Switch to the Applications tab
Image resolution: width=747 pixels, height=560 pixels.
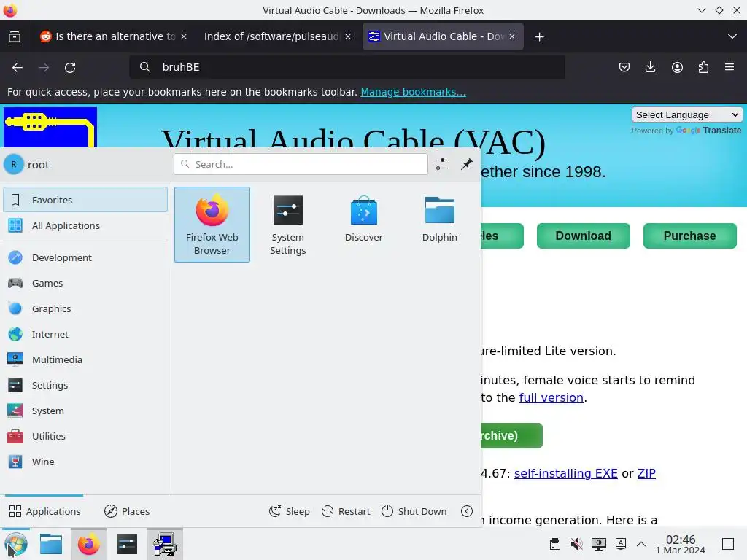pyautogui.click(x=44, y=511)
